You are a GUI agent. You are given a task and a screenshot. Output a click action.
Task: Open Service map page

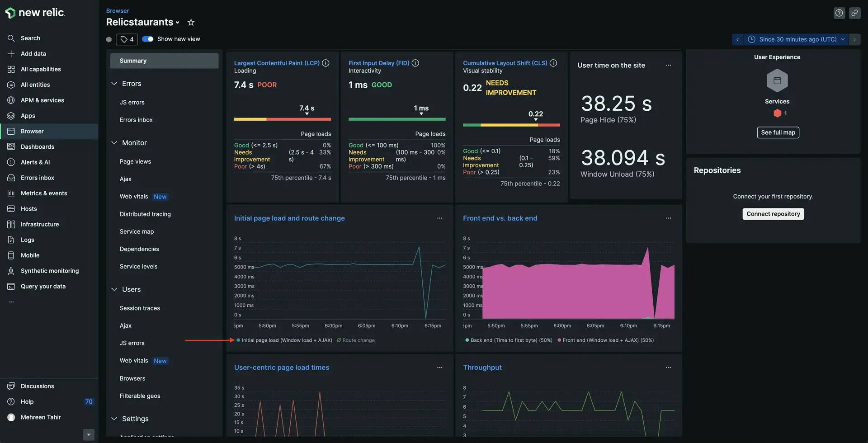click(x=137, y=232)
